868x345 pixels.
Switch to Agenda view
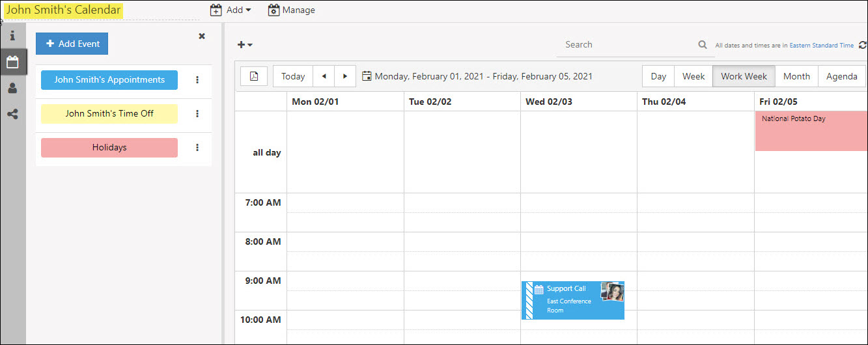[842, 76]
